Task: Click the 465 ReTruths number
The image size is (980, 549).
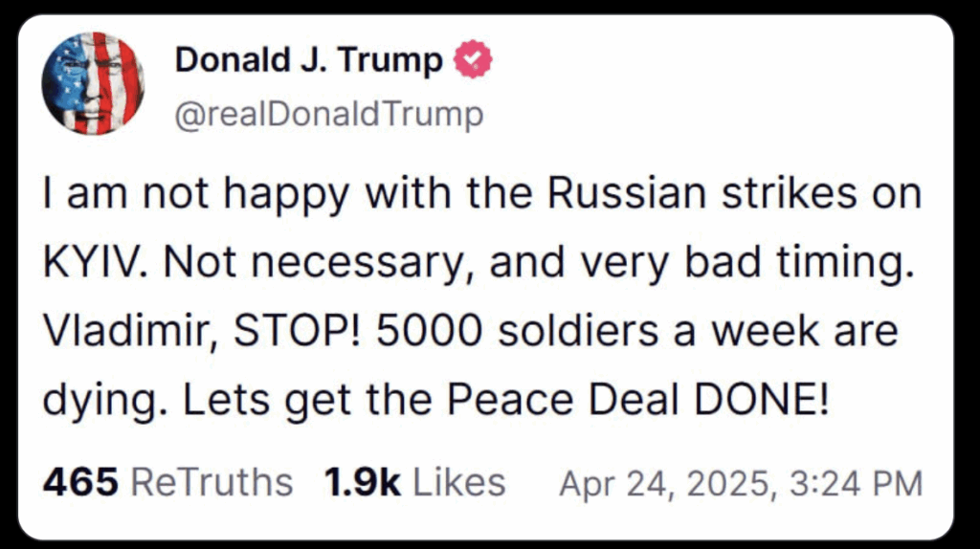Action: point(79,483)
